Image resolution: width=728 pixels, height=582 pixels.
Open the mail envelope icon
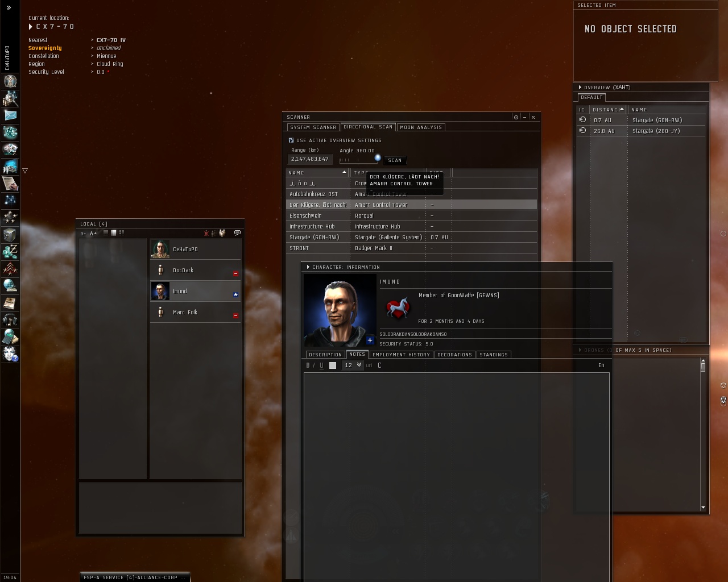[10, 115]
